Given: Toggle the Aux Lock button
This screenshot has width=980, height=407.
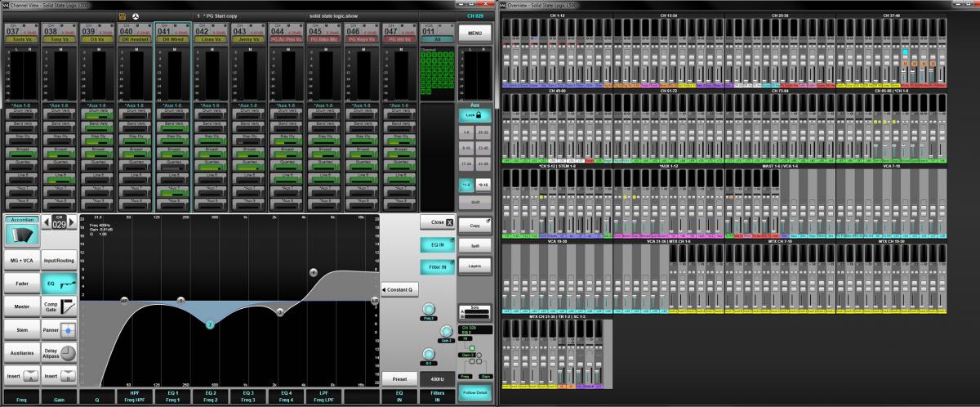Looking at the screenshot, I should [x=474, y=116].
